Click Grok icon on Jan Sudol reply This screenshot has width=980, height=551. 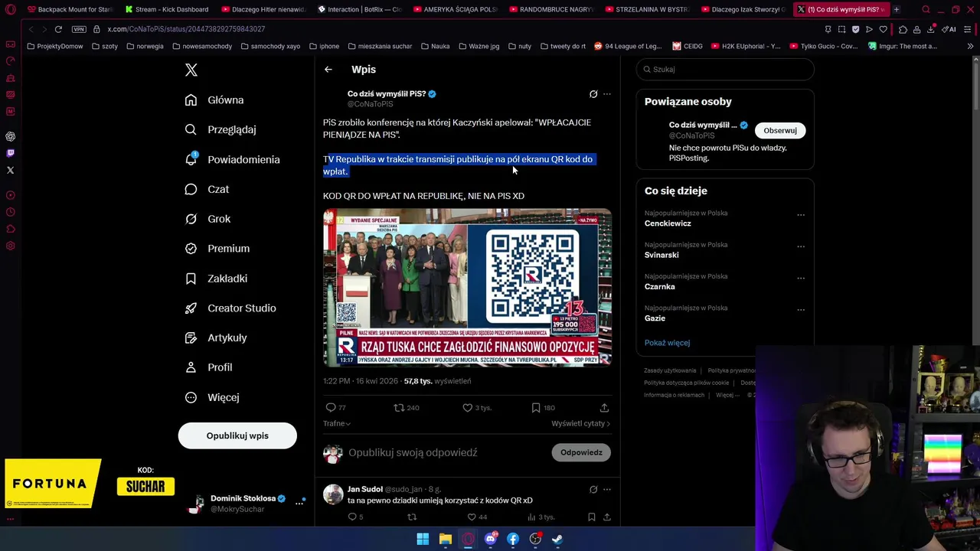click(593, 489)
